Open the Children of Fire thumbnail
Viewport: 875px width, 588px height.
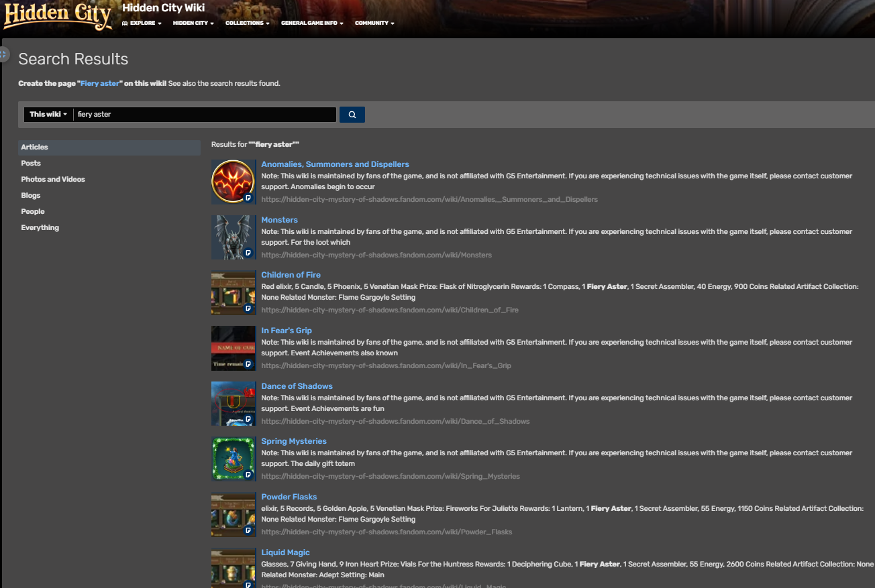(x=234, y=292)
